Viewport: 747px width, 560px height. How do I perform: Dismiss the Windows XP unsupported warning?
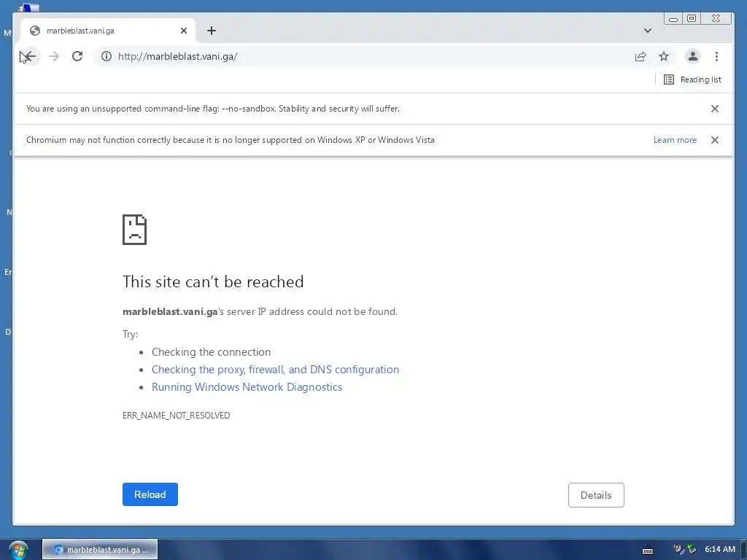pos(715,140)
